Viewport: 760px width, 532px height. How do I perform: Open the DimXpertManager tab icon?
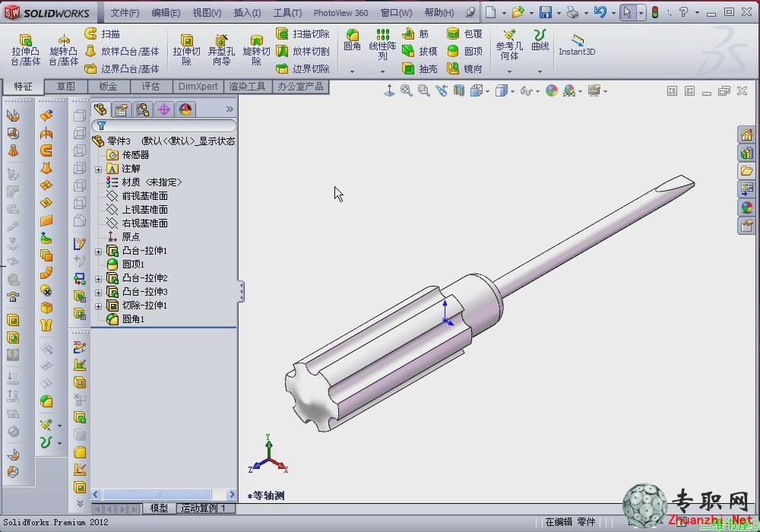(x=164, y=109)
